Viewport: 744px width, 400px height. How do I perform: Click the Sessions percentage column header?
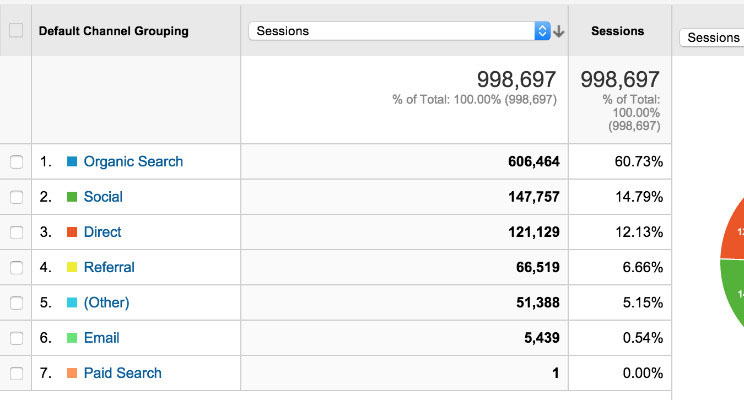tap(617, 31)
